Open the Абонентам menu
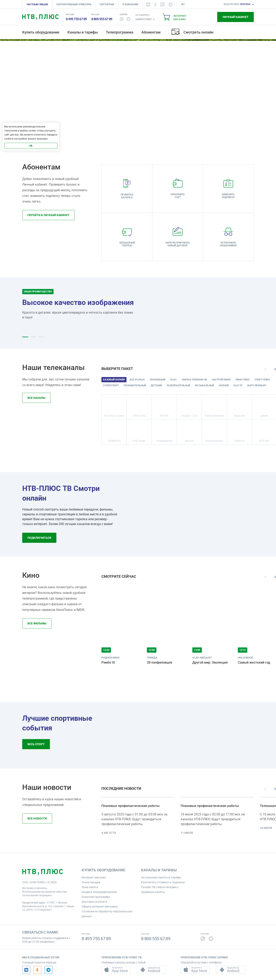This screenshot has width=276, height=980. point(151,32)
